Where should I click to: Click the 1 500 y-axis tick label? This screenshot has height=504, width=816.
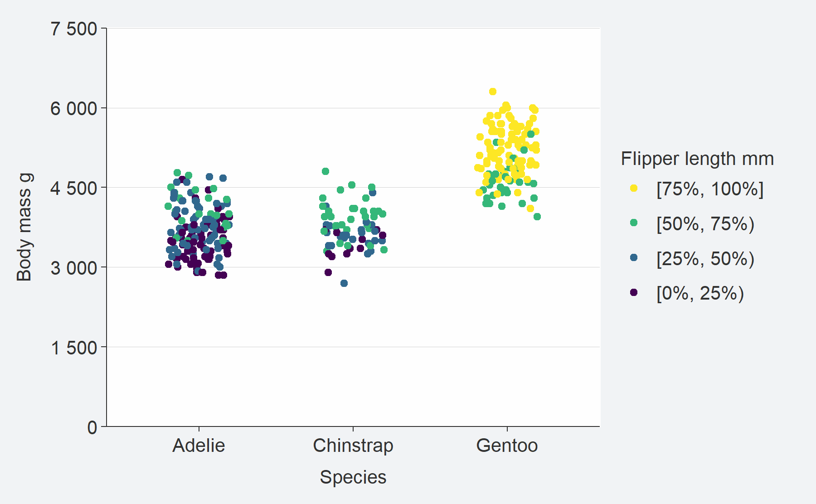tap(74, 348)
